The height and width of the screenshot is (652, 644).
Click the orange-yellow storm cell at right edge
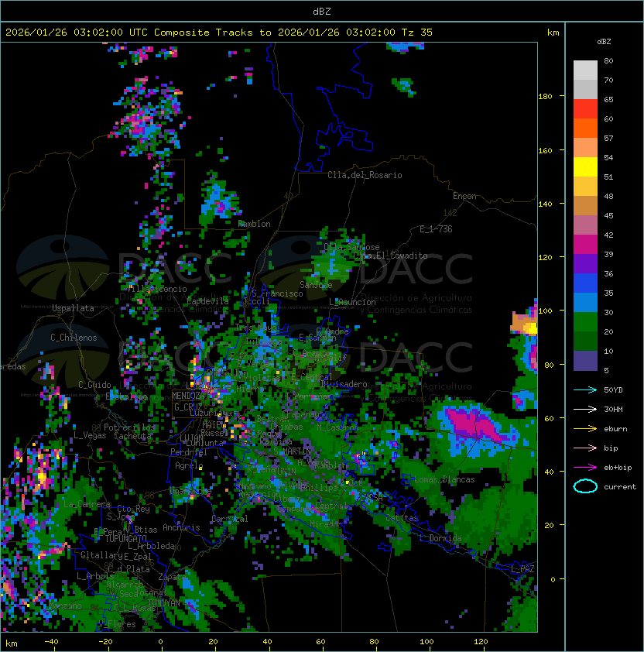tap(524, 324)
